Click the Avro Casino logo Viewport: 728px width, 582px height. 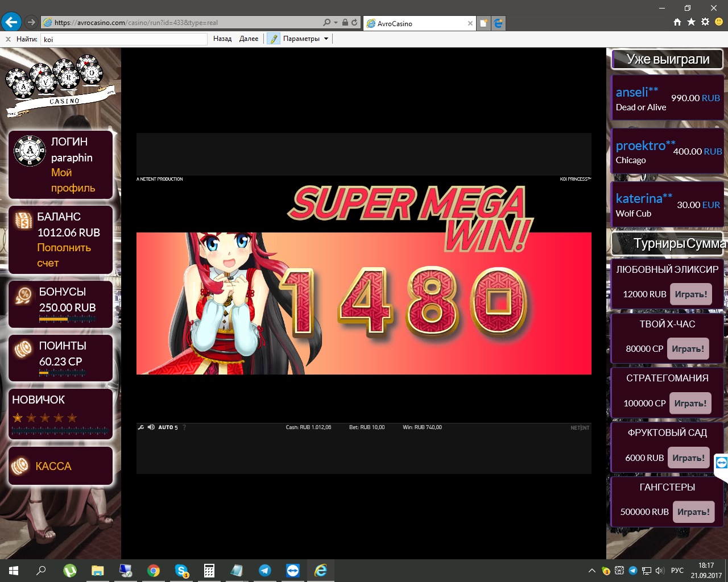click(60, 85)
